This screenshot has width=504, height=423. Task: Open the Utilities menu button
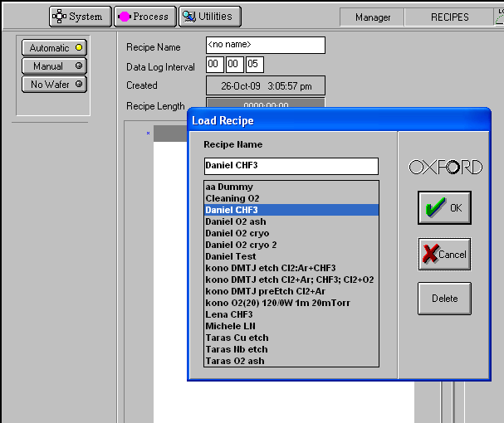(x=210, y=17)
